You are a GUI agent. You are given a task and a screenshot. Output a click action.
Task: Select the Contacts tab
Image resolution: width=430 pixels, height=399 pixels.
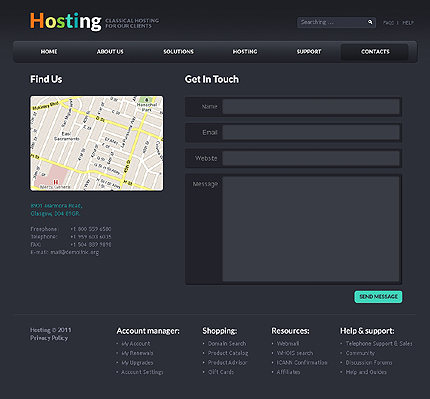375,52
